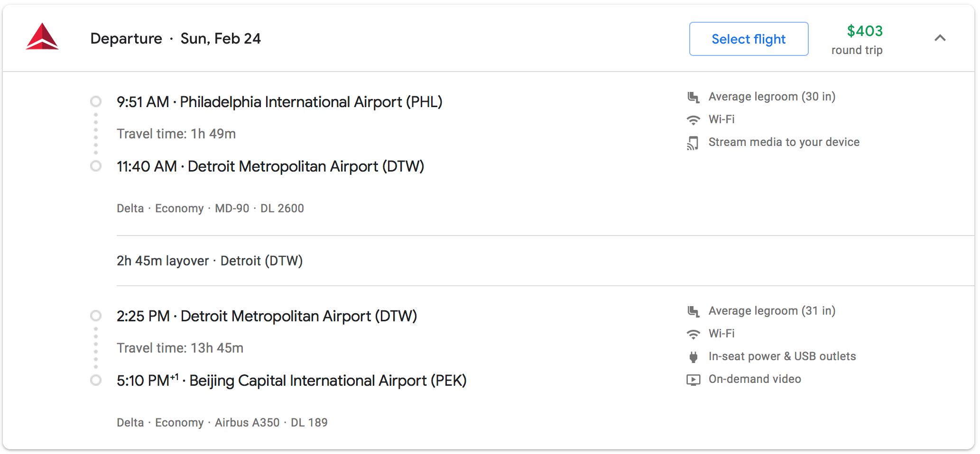Click the Delta airline logo

[42, 37]
